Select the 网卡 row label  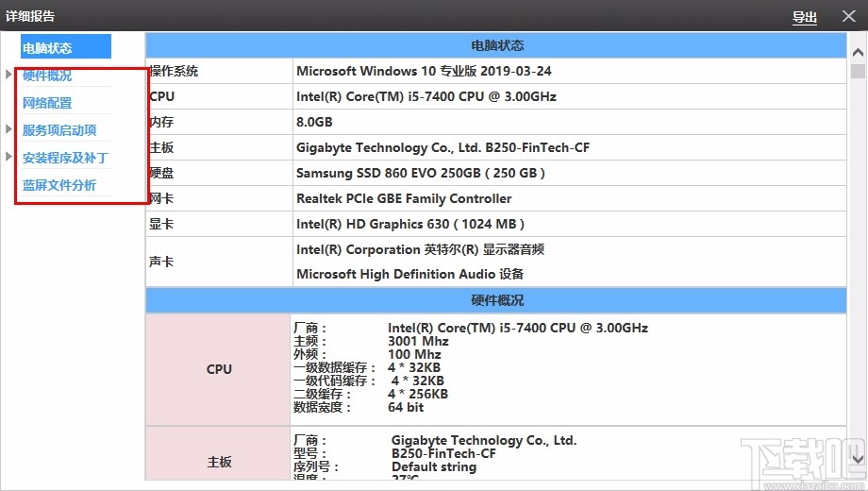[x=161, y=198]
